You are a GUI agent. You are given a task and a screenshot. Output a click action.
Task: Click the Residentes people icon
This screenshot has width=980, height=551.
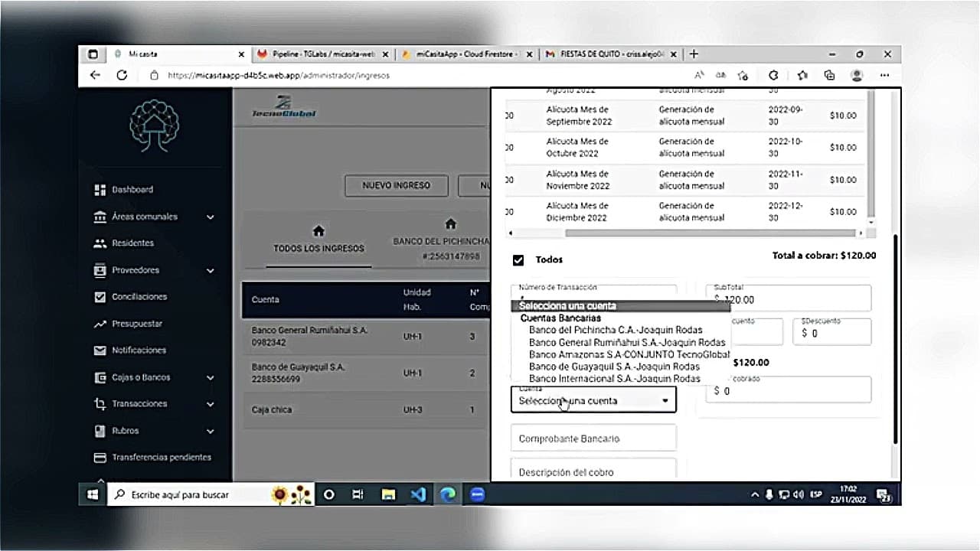pos(100,243)
